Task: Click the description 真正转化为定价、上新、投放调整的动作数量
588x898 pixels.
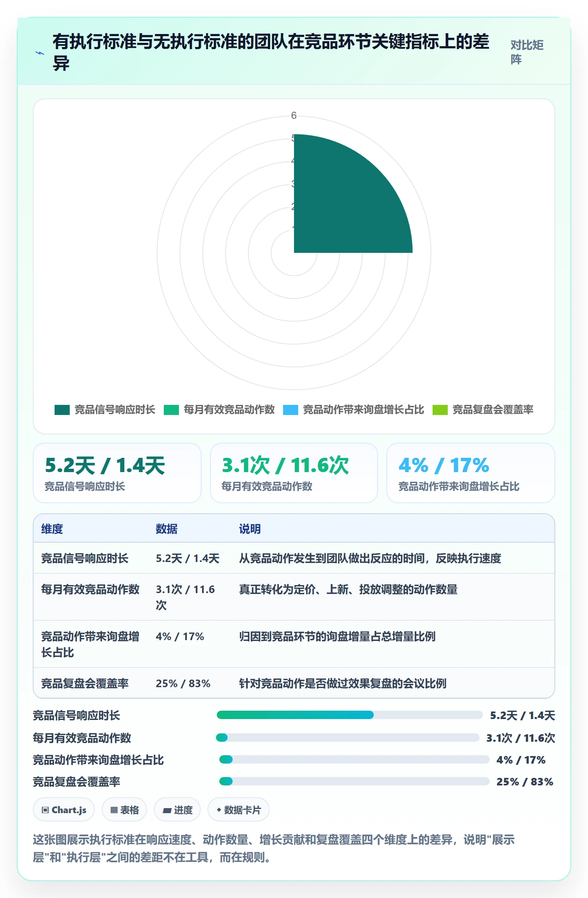Action: pos(348,589)
